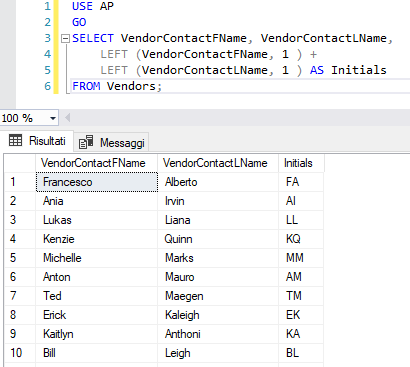The width and height of the screenshot is (410, 367).
Task: Click the Ted cell
Action: tap(96, 296)
